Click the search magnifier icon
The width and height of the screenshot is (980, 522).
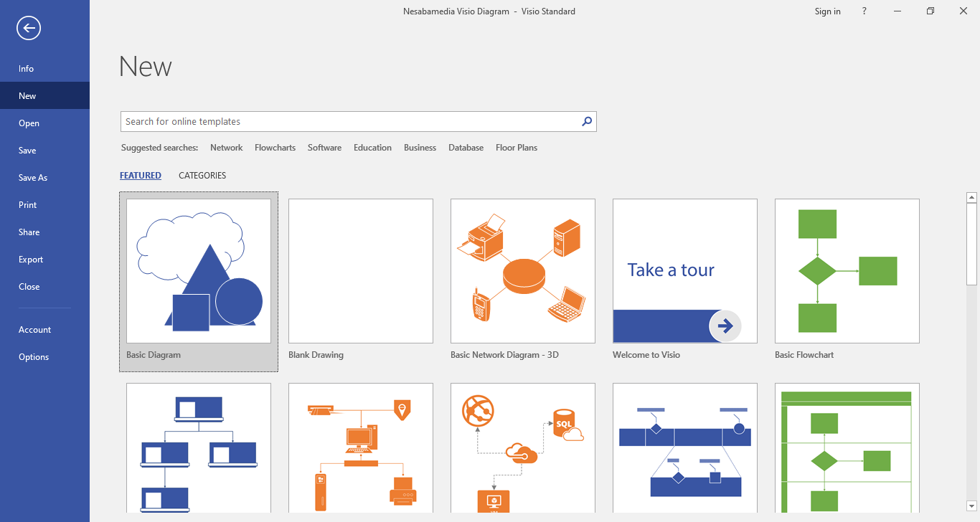(587, 122)
